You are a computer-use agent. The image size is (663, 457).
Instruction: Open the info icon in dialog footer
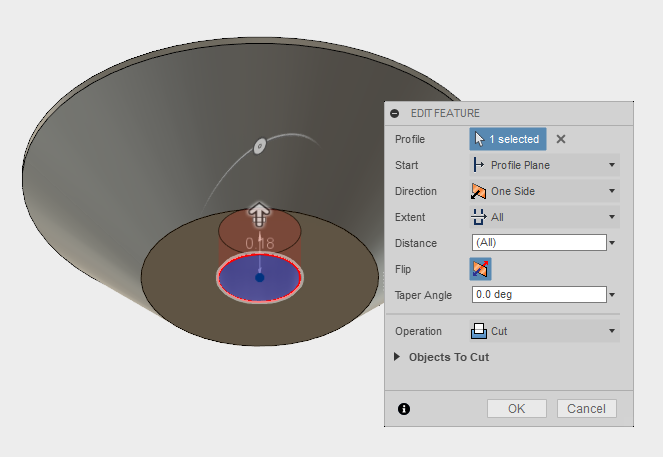(404, 409)
